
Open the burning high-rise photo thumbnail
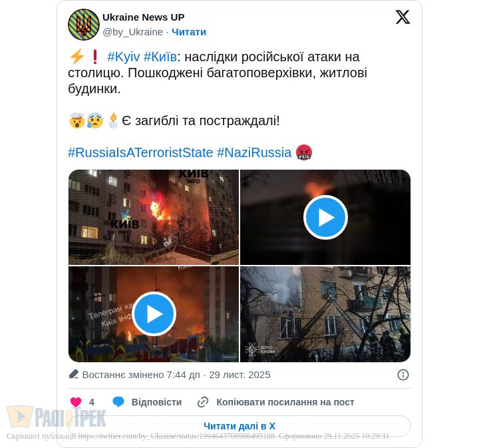point(154,217)
